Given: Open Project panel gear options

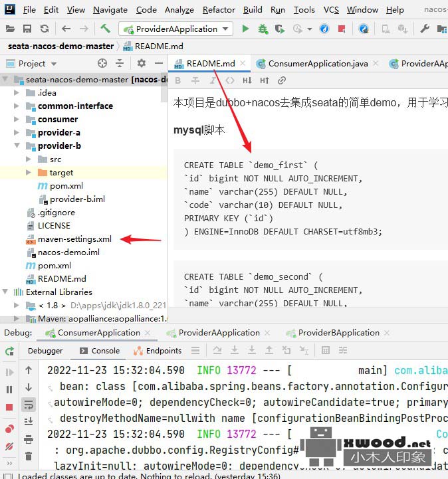Looking at the screenshot, I should point(141,63).
